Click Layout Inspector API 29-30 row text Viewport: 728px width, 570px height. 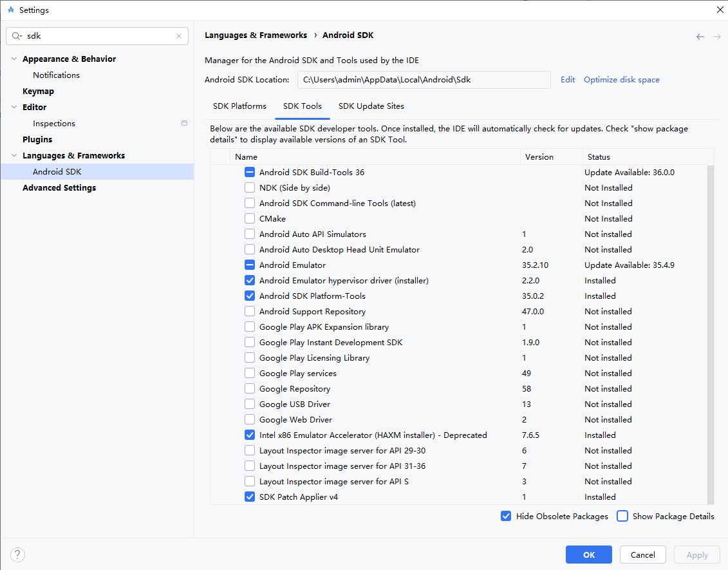(x=342, y=450)
